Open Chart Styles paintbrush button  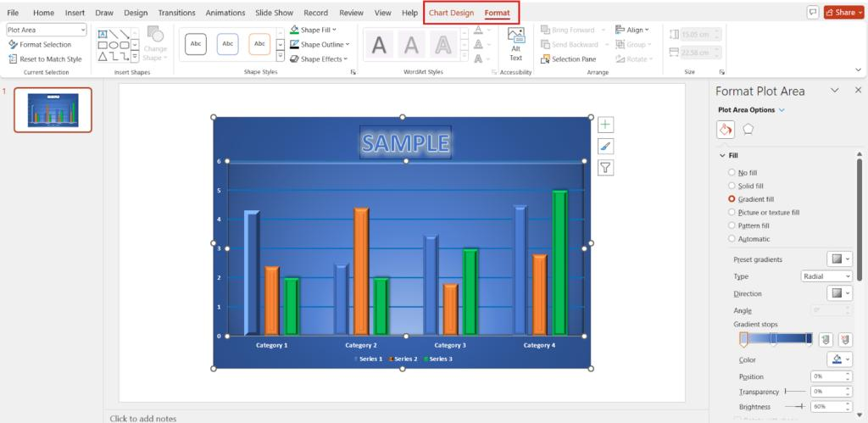pos(605,146)
